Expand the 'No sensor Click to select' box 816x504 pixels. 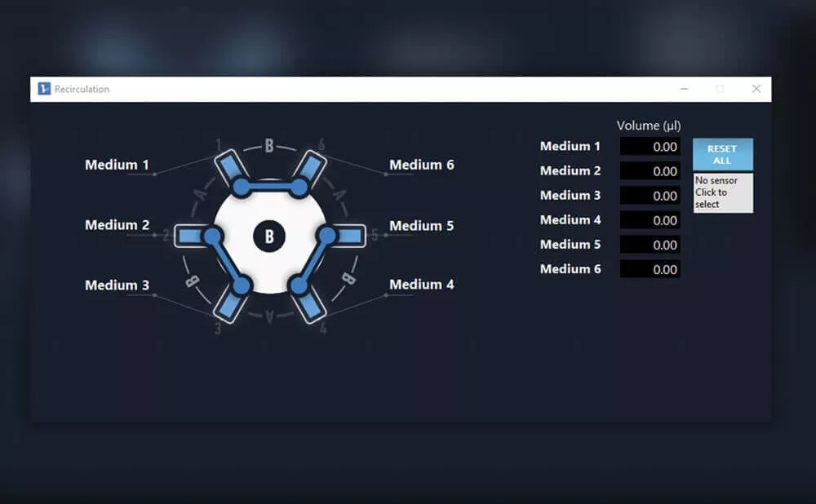coord(723,192)
